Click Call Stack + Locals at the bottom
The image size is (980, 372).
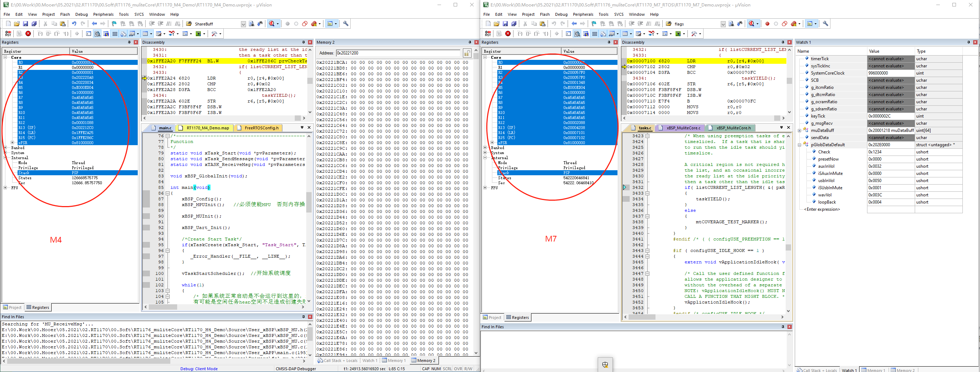(337, 360)
